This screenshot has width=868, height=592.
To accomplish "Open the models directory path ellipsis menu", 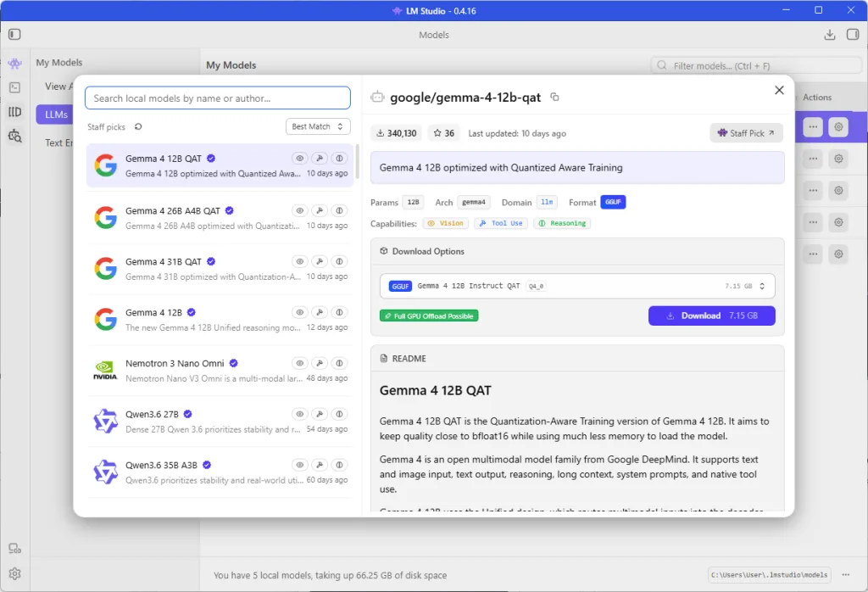I will click(x=846, y=575).
